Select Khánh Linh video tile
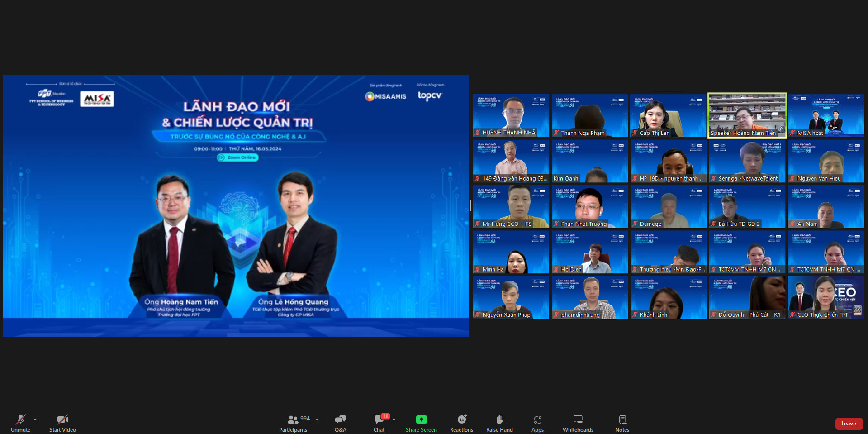Image resolution: width=868 pixels, height=434 pixels. (669, 297)
